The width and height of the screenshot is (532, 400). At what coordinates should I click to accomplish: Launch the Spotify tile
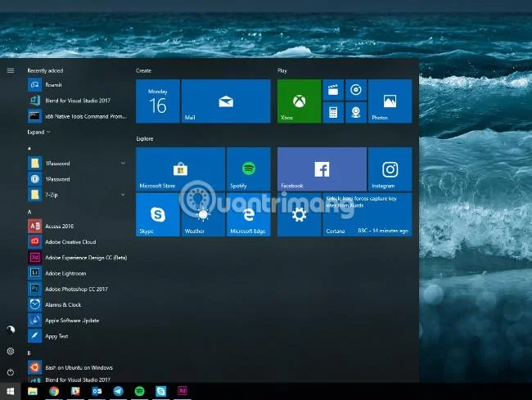(x=249, y=169)
